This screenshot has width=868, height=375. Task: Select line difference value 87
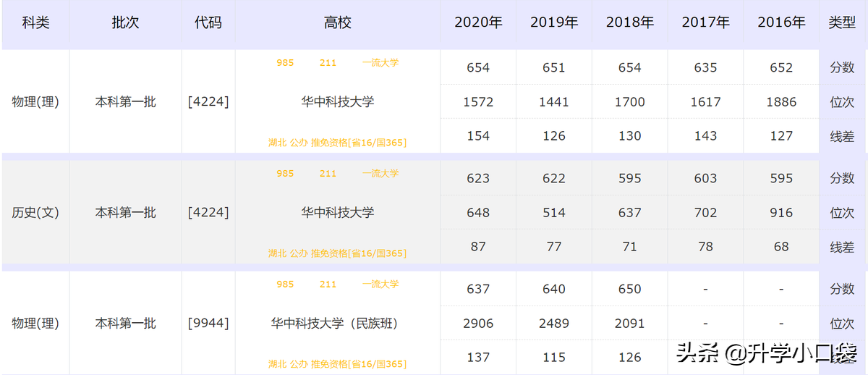point(478,247)
